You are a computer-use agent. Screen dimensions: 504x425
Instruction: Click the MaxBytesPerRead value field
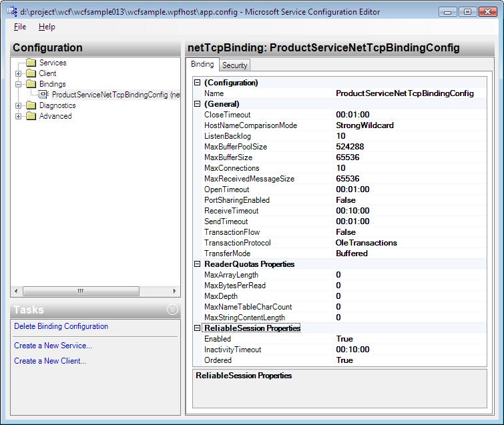click(411, 286)
